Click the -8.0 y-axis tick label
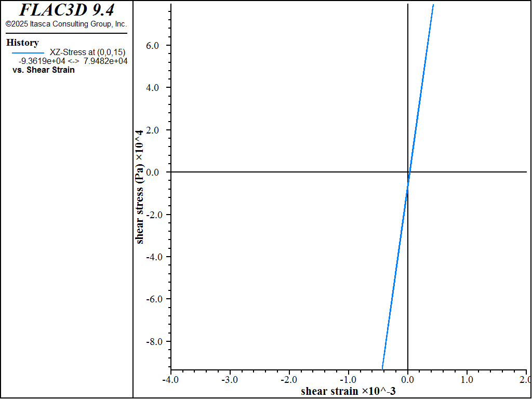The height and width of the screenshot is (399, 532). (x=156, y=342)
